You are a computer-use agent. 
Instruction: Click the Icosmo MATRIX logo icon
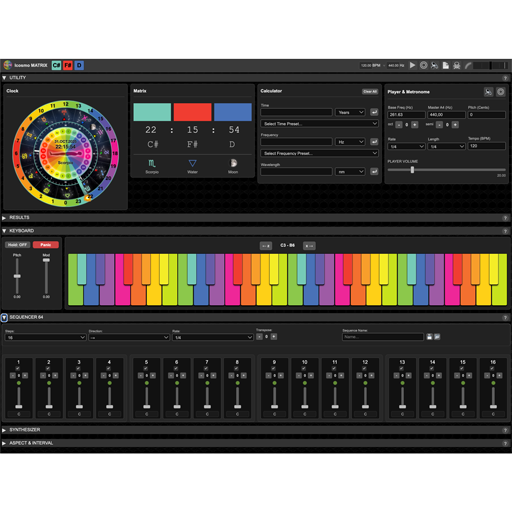[8, 65]
